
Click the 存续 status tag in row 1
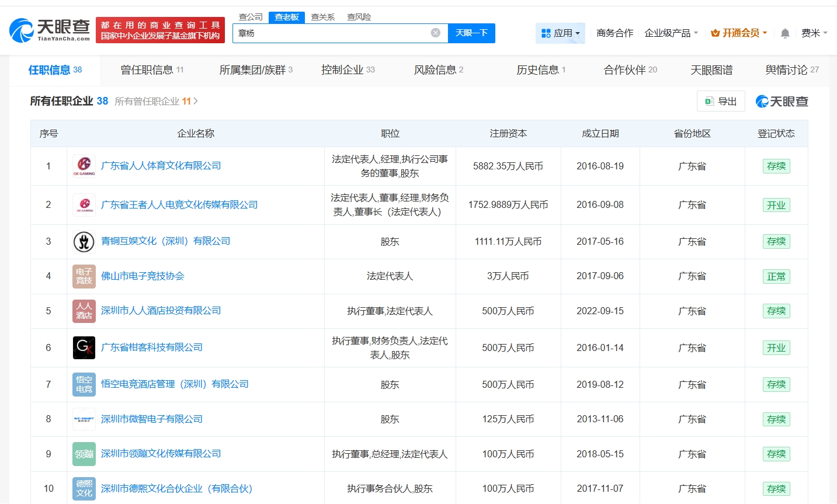click(x=776, y=166)
